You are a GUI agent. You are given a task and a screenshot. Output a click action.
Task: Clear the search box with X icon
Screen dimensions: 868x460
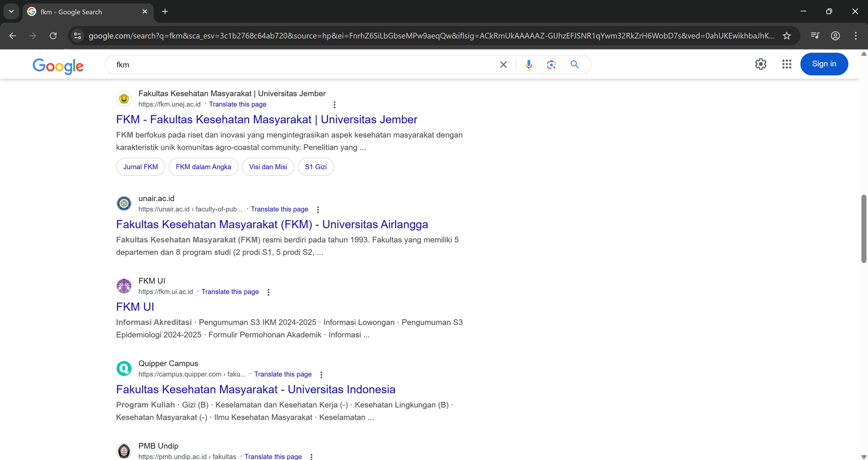[x=503, y=65]
